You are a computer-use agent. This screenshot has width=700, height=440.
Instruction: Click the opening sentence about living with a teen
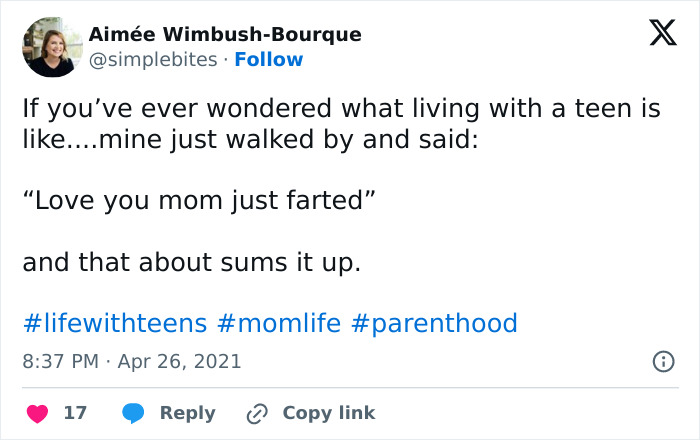point(341,108)
